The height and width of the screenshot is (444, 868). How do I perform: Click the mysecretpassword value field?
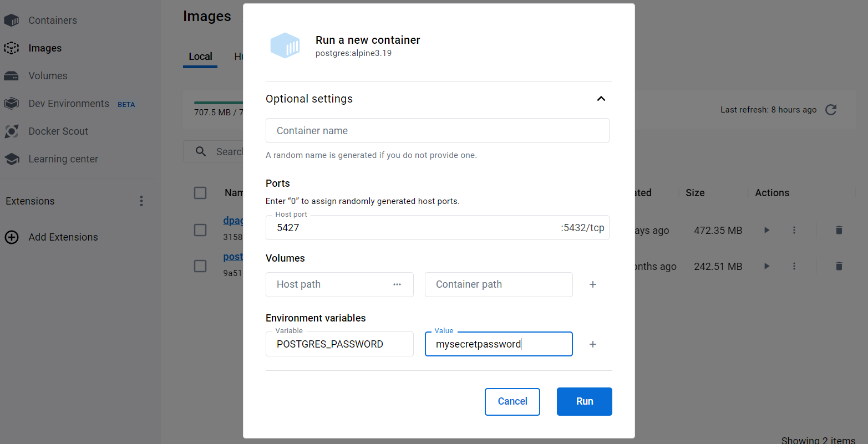[x=499, y=344]
